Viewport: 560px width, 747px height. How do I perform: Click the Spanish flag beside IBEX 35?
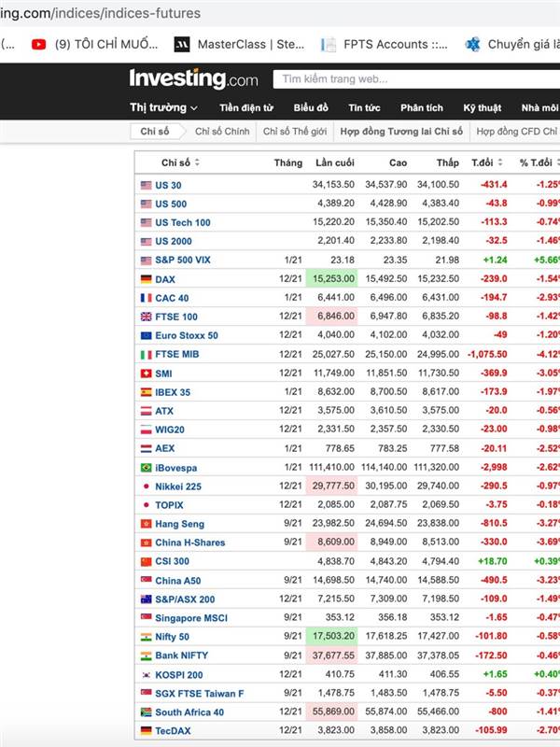point(147,392)
